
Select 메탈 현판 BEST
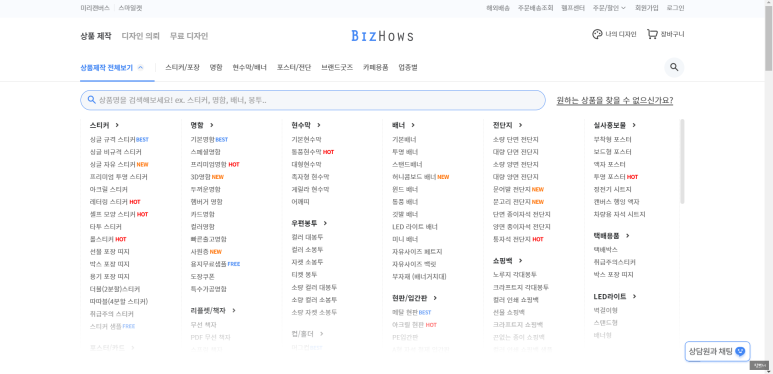point(411,312)
